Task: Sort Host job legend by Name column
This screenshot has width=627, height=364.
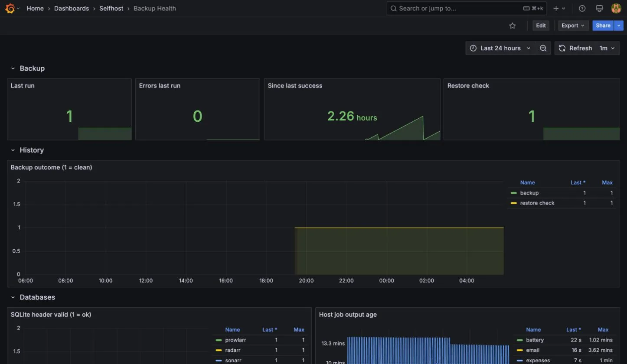Action: pyautogui.click(x=533, y=330)
